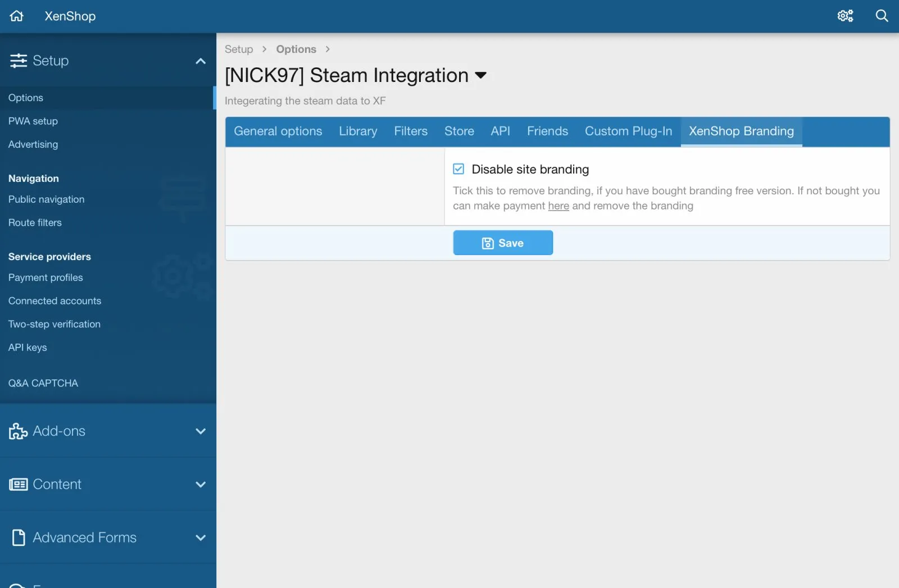Switch to the General options tab
This screenshot has width=899, height=588.
[x=278, y=131]
